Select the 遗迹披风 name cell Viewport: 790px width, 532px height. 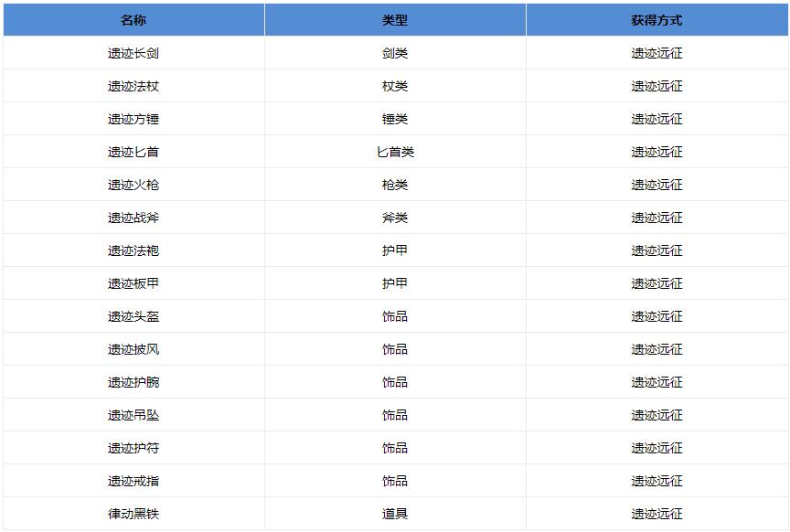[133, 349]
